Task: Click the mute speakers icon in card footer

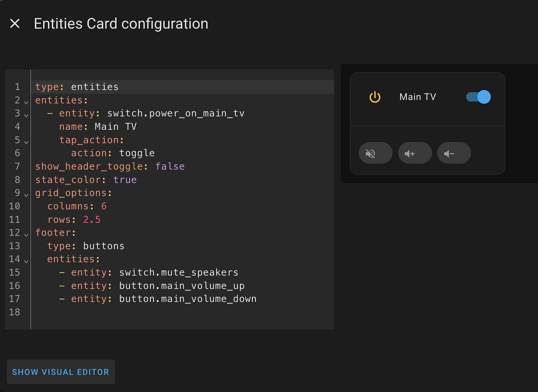Action: coord(375,153)
